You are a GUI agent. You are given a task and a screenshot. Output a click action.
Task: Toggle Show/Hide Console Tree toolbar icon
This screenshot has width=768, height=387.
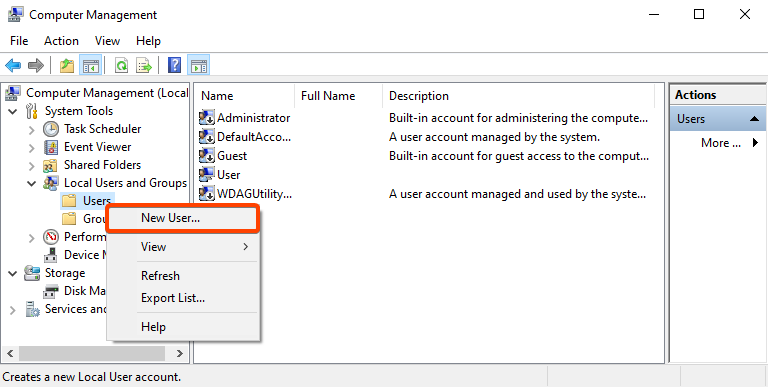click(x=91, y=65)
